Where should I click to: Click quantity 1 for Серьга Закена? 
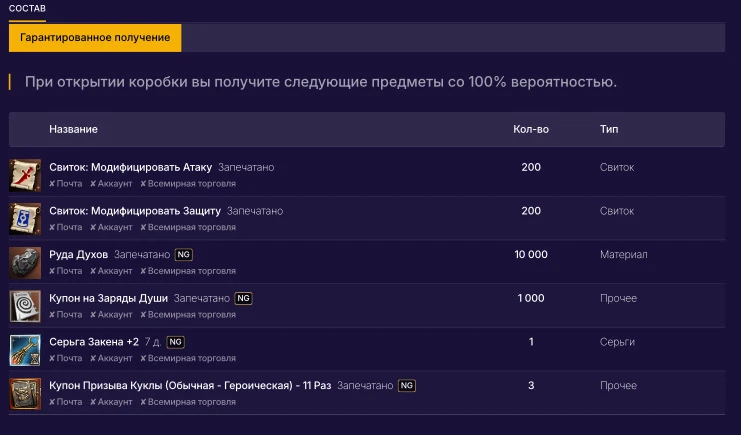click(531, 342)
